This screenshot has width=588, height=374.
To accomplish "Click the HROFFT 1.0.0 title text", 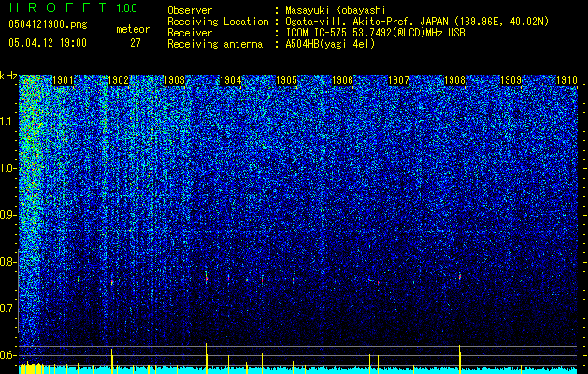I will click(x=73, y=7).
